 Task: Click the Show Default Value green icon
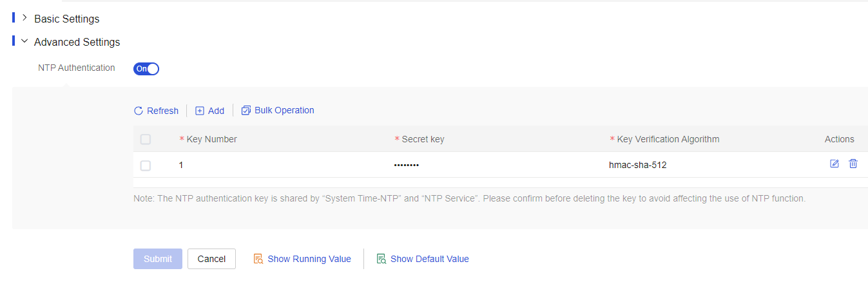(381, 259)
